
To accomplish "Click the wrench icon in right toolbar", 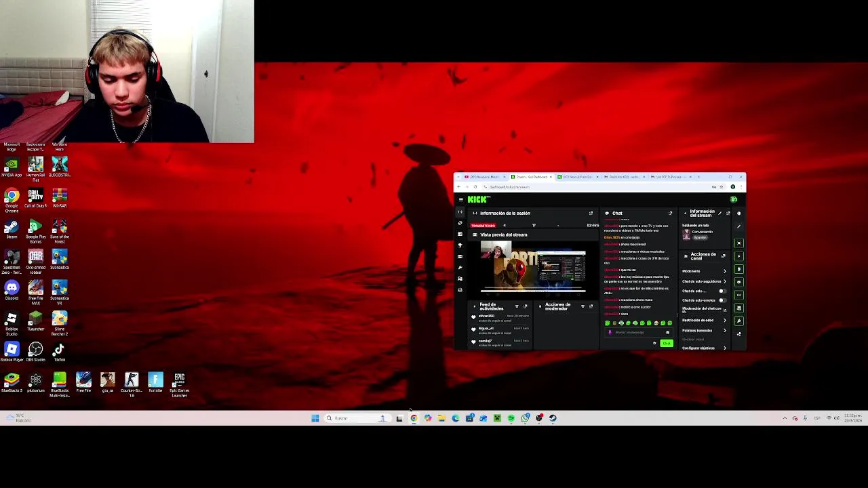I will point(739,321).
